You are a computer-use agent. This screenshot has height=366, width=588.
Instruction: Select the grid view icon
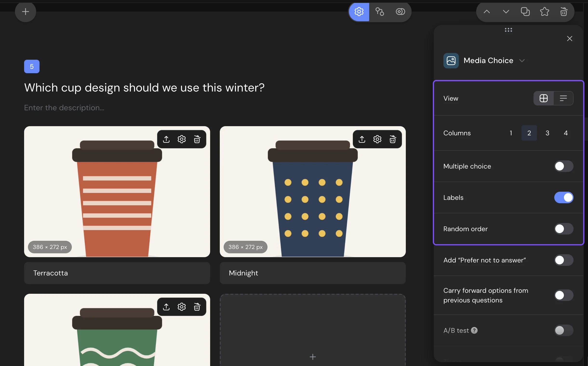[544, 98]
